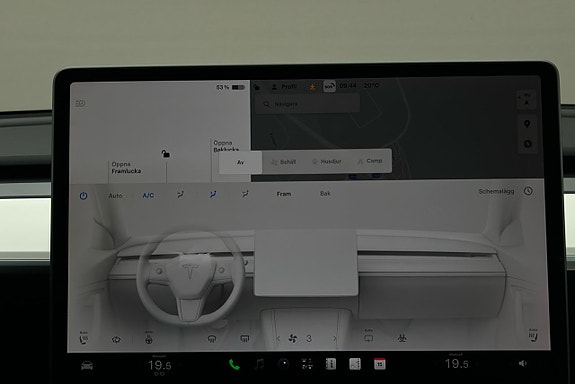Toggle front windshield defrost icon
The width and height of the screenshot is (575, 384).
coord(212,339)
